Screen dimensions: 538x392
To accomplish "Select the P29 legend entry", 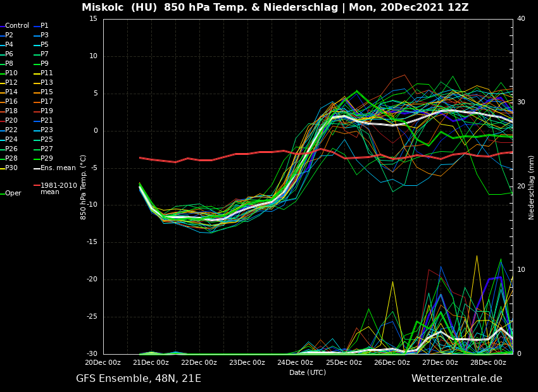I will tap(47, 159).
